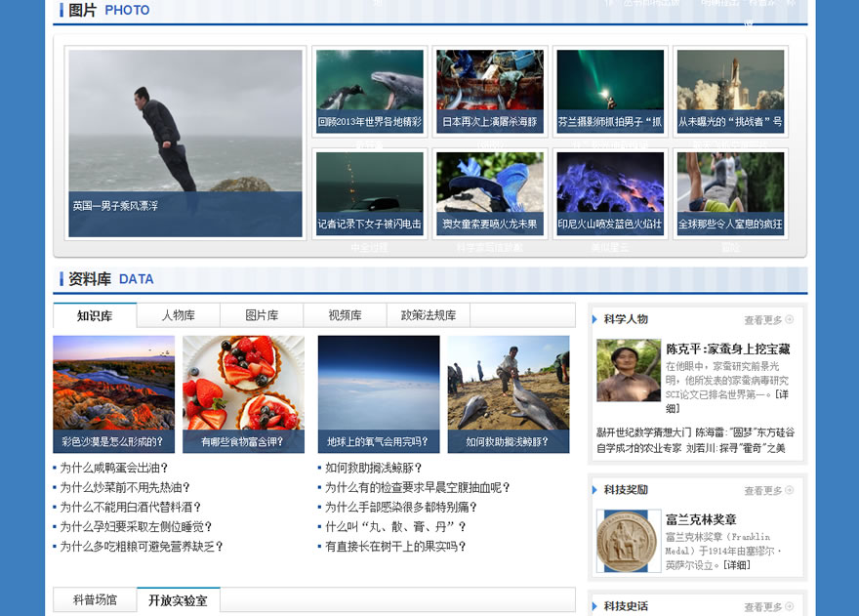Open photo 印尼火山喷发蓝色火焰壮
The height and width of the screenshot is (616, 859).
[610, 194]
